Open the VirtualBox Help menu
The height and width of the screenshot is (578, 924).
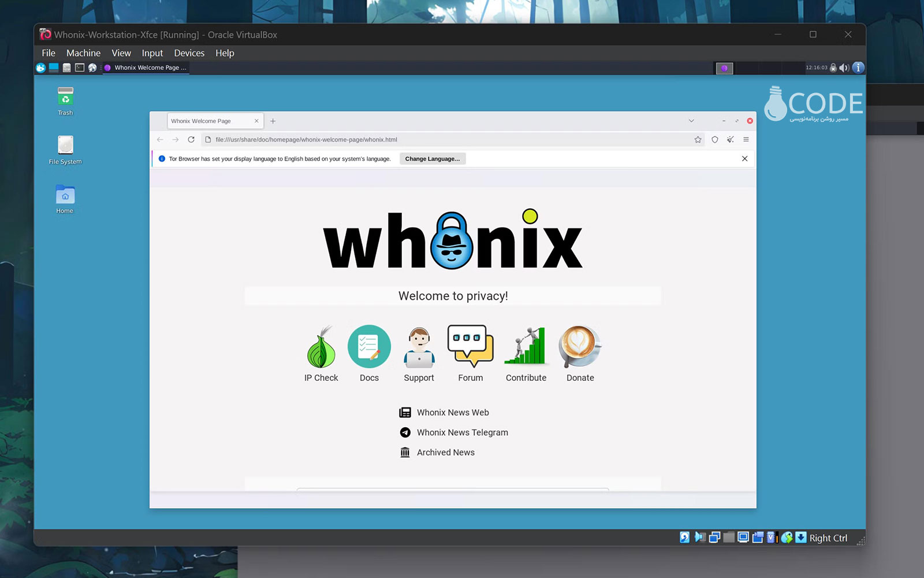point(225,53)
